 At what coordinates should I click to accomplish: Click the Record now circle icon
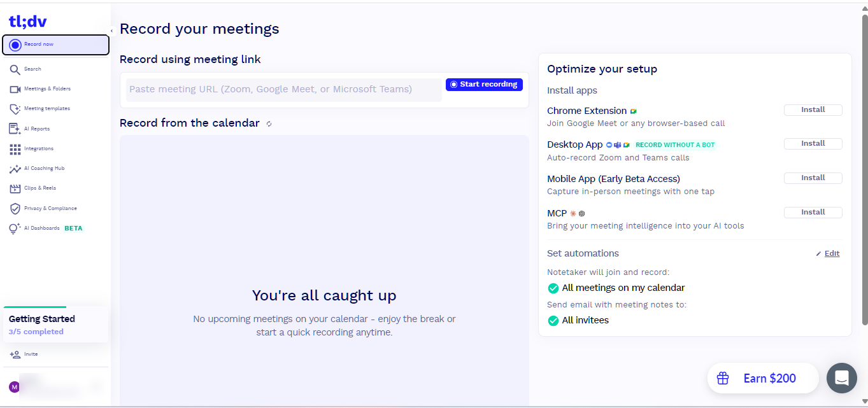15,45
